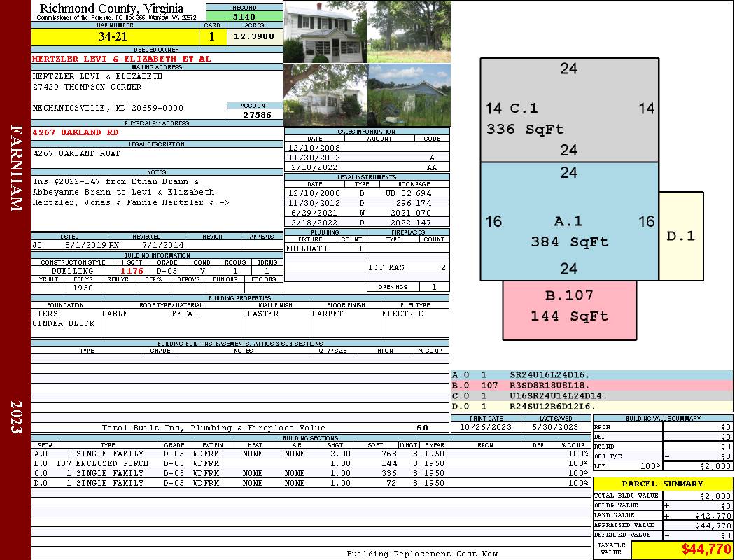Click the deeded owner name Hertzler Levi
Image resolution: width=735 pixels, height=560 pixels.
click(122, 59)
